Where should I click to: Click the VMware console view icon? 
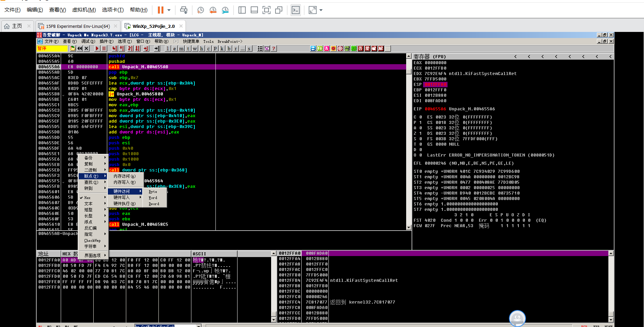(x=296, y=10)
